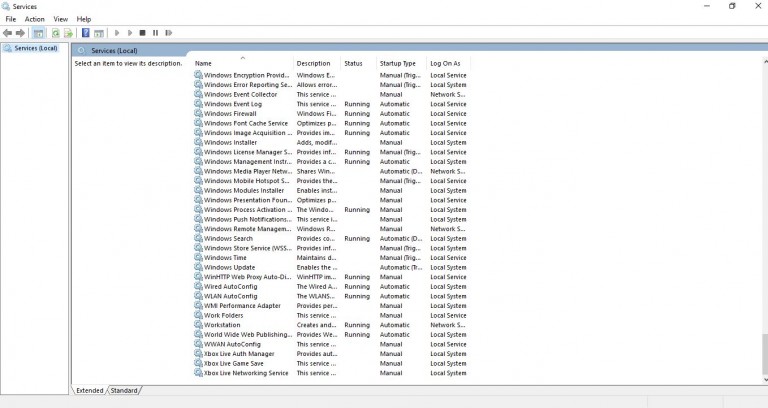Toggle the Show/Hide Console Tree icon
Image resolution: width=768 pixels, height=408 pixels.
click(x=38, y=33)
